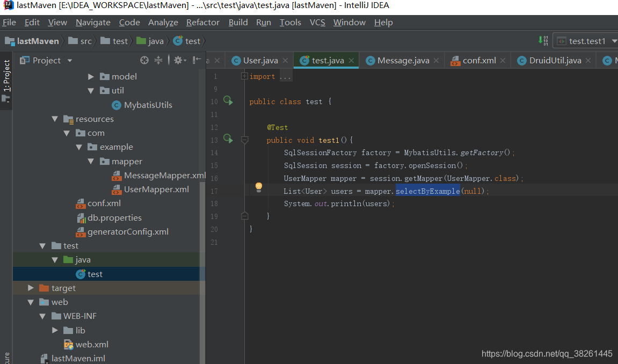
Task: Collapse the example folder arrow
Action: [79, 147]
